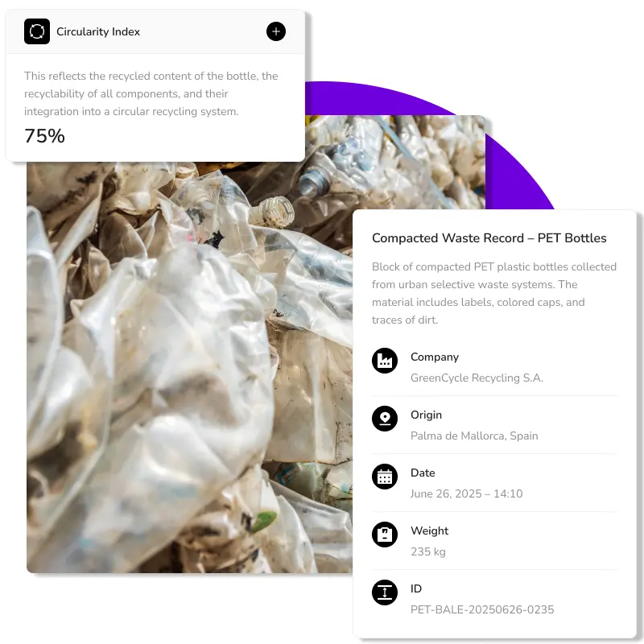The width and height of the screenshot is (644, 644).
Task: Click the factory icon beside Company
Action: pyautogui.click(x=385, y=361)
